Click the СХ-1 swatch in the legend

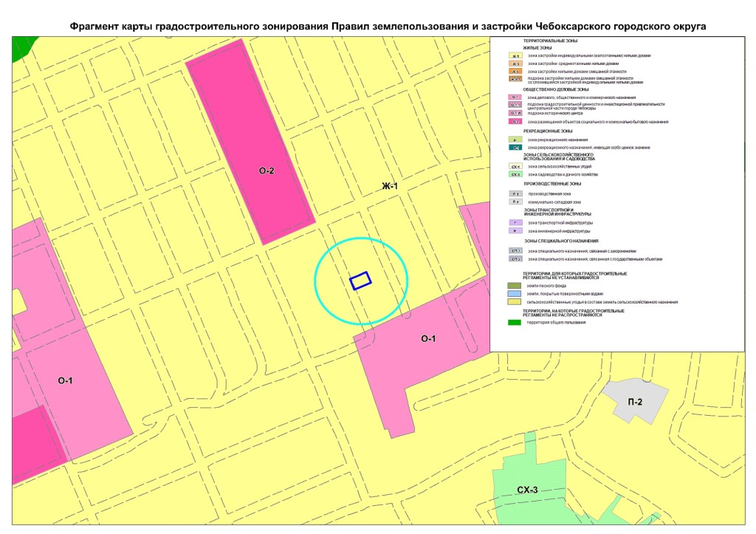click(516, 166)
